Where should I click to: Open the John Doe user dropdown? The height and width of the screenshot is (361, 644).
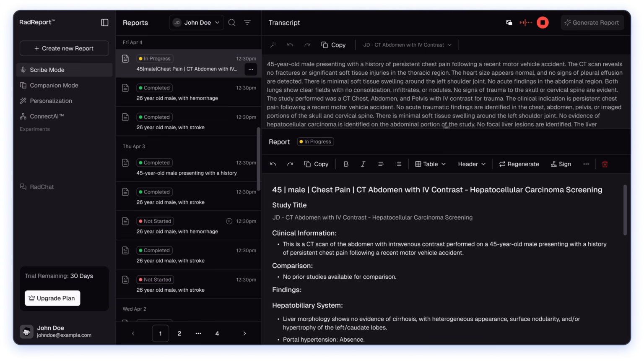tap(197, 23)
